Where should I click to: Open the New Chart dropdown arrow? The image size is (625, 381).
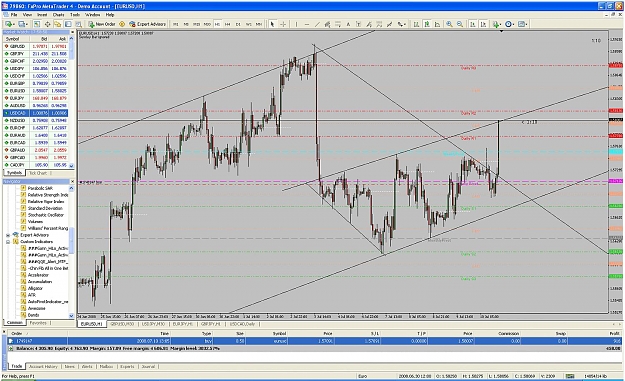click(14, 24)
